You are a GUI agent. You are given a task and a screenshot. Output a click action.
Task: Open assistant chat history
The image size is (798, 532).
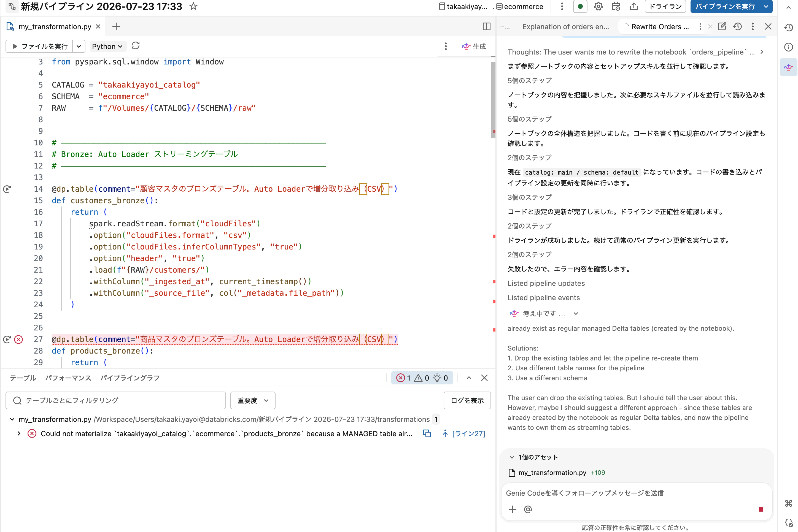[x=737, y=26]
